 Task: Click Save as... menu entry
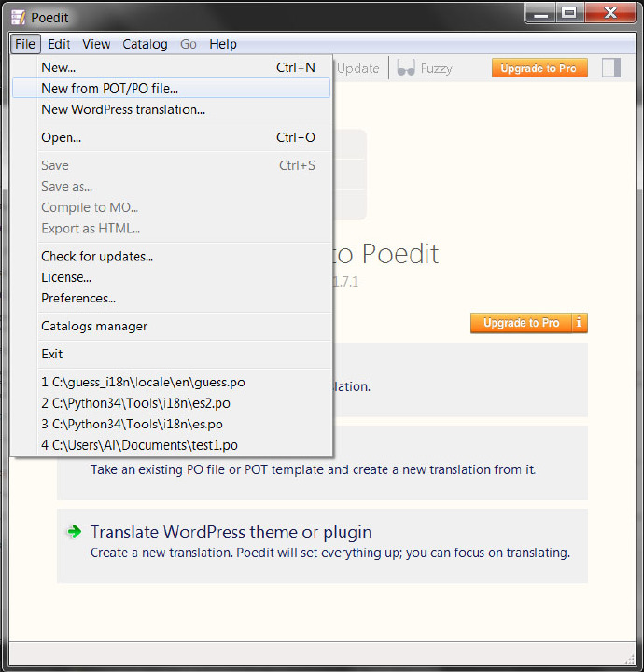pos(172,187)
